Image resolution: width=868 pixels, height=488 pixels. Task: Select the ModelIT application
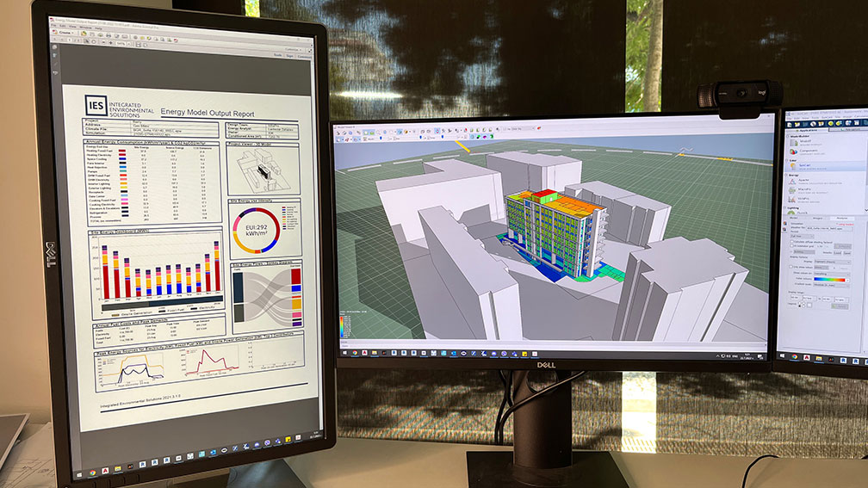pos(805,143)
